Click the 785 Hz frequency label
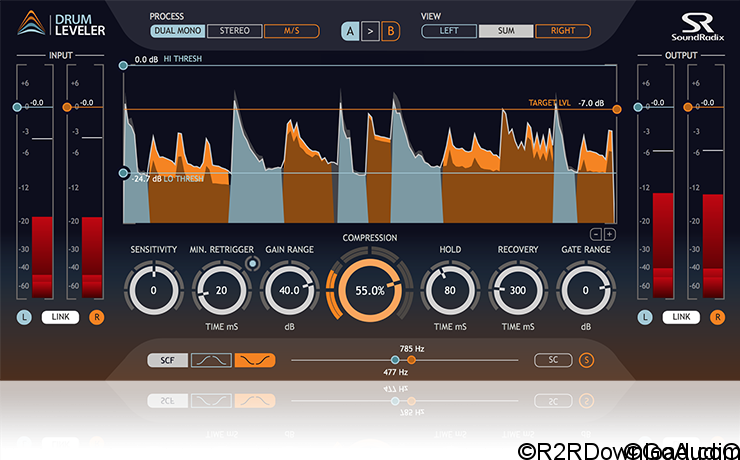Image resolution: width=740 pixels, height=460 pixels. click(x=412, y=349)
